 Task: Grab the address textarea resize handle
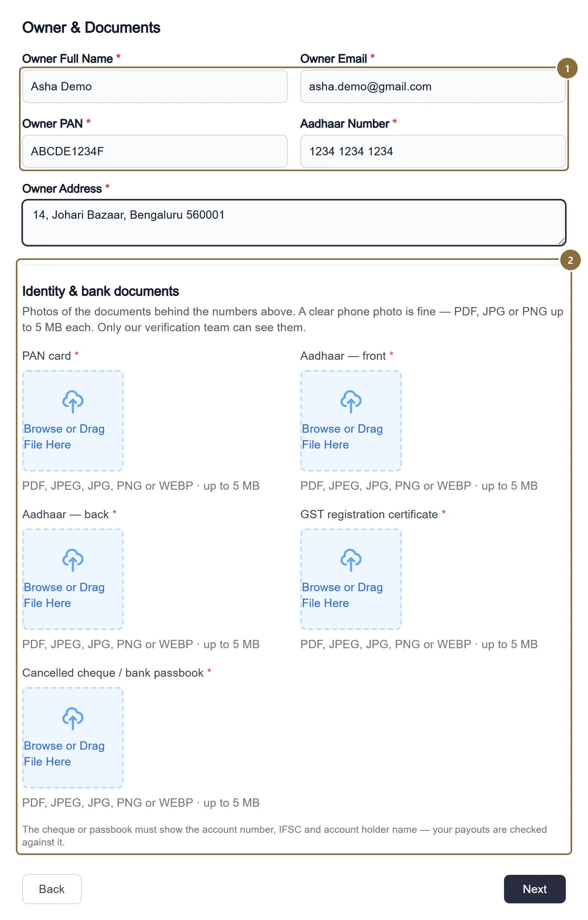click(561, 241)
